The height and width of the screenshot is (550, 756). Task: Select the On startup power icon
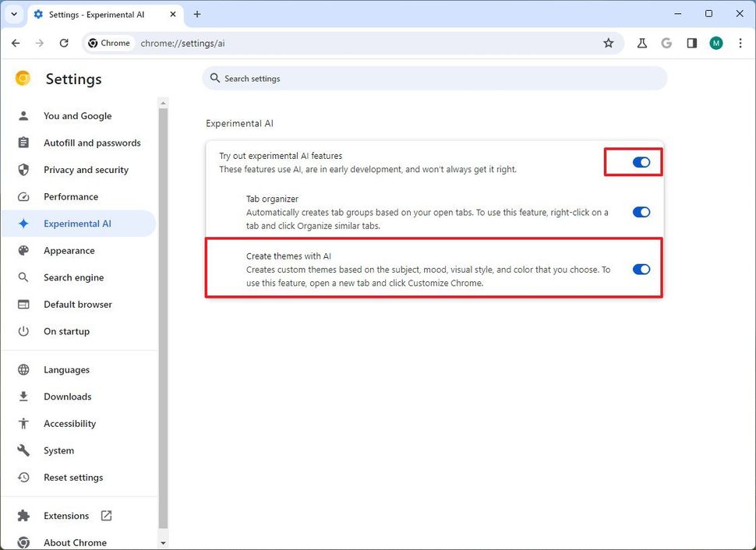tap(23, 331)
